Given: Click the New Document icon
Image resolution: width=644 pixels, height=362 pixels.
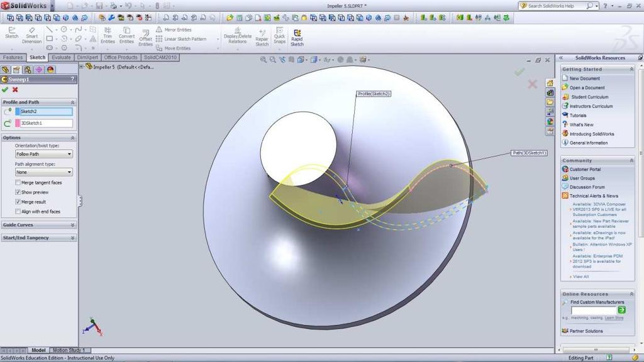Looking at the screenshot, I should [565, 78].
